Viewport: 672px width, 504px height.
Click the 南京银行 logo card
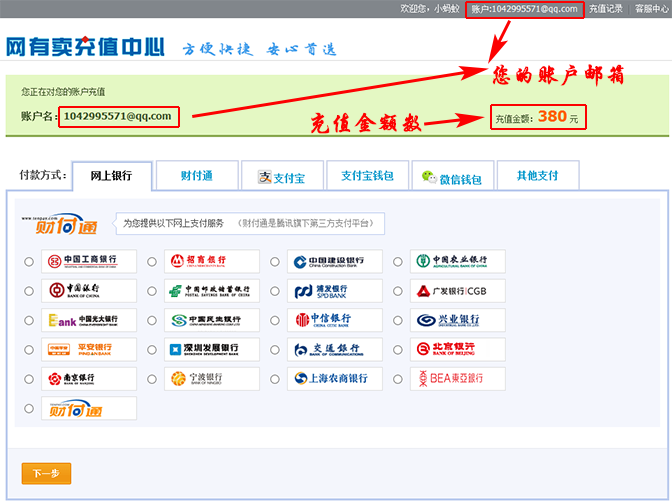click(x=89, y=379)
